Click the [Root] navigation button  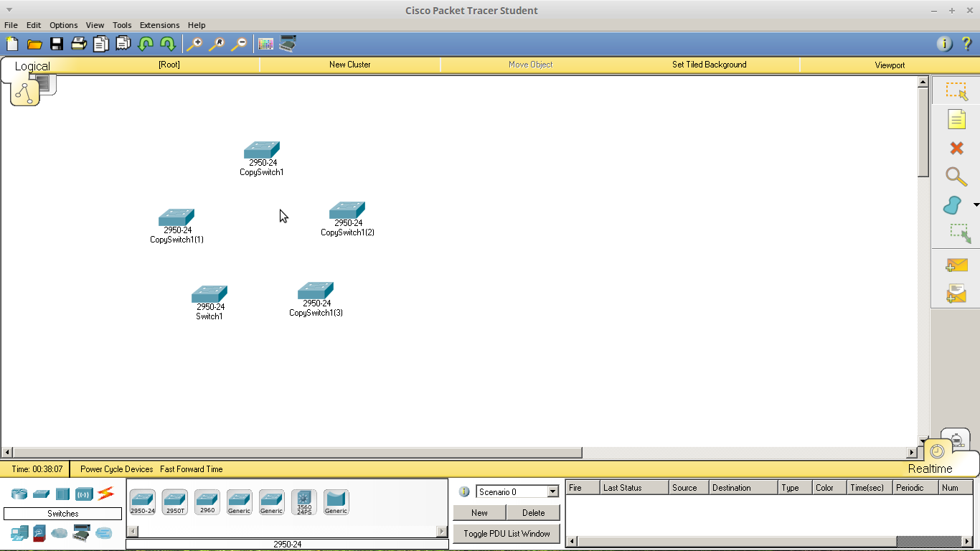(169, 65)
